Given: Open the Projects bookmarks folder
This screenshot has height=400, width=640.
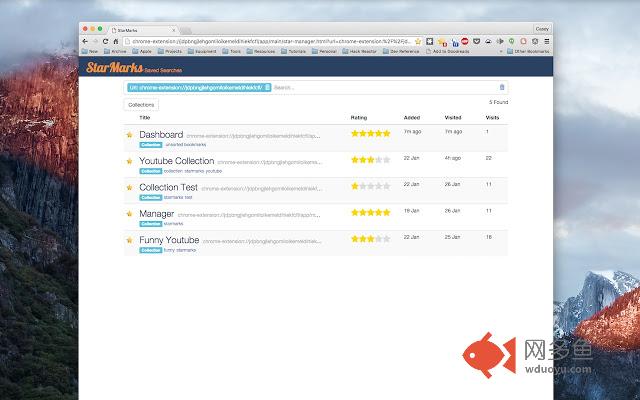Looking at the screenshot, I should 170,51.
